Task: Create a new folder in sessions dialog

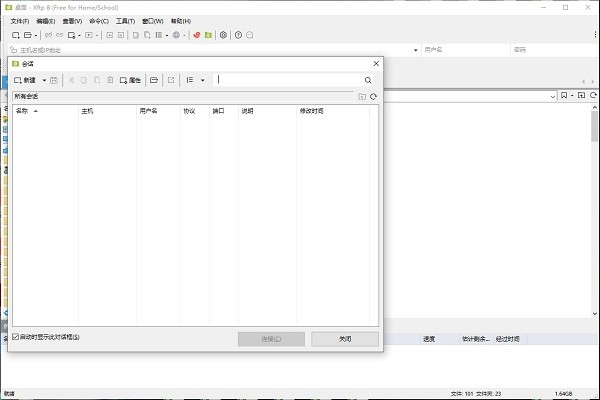Action: 361,97
